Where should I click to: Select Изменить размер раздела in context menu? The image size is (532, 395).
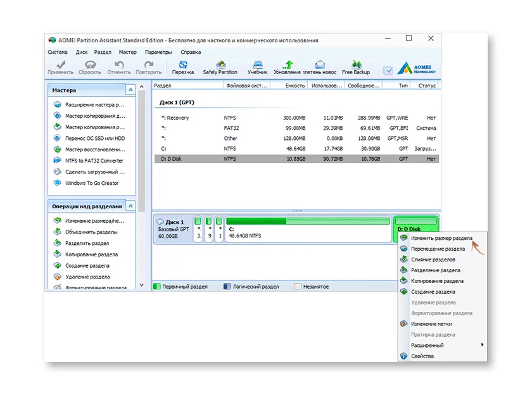(441, 238)
